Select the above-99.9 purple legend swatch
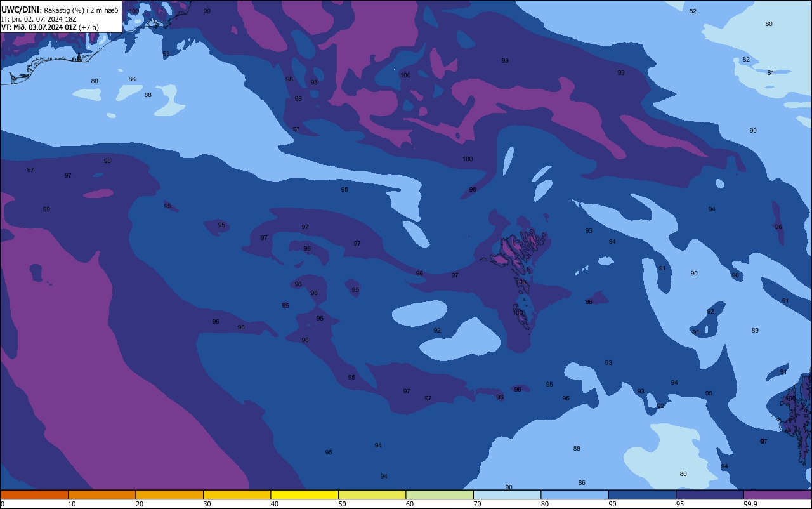This screenshot has width=812, height=509. point(777,494)
